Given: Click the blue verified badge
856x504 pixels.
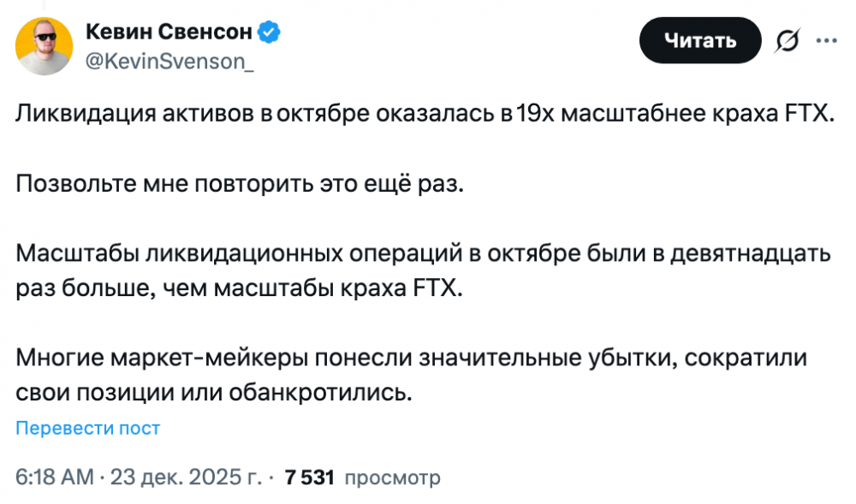Looking at the screenshot, I should [270, 33].
